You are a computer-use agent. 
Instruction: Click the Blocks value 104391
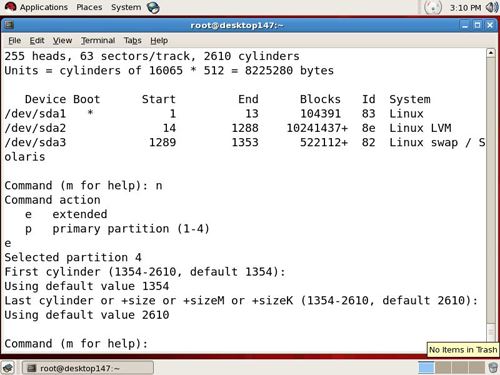coord(320,114)
